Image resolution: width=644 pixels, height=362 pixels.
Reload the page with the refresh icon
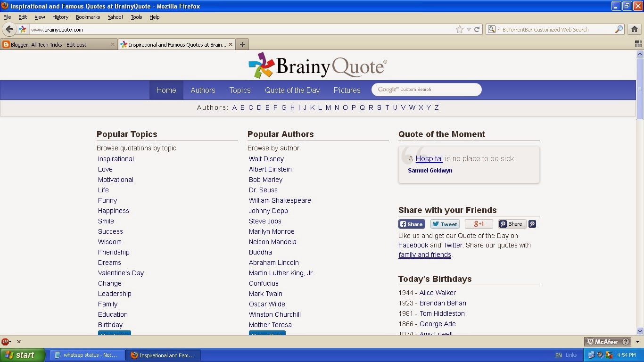[x=477, y=29]
